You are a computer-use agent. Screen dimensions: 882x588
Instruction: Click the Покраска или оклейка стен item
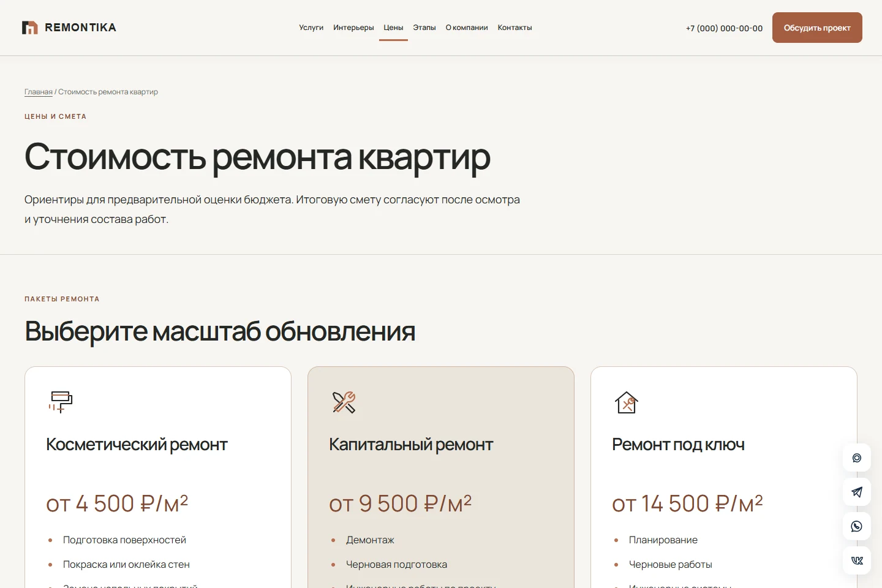click(126, 565)
